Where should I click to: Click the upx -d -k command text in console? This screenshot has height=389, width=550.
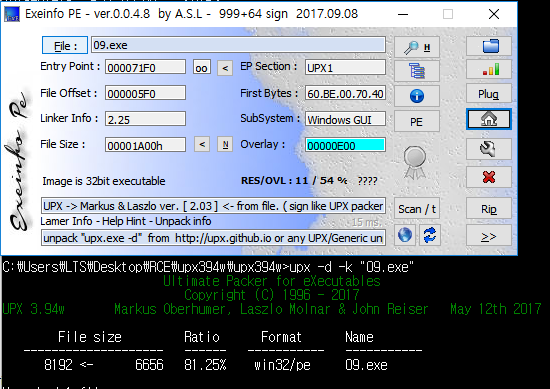coord(352,267)
